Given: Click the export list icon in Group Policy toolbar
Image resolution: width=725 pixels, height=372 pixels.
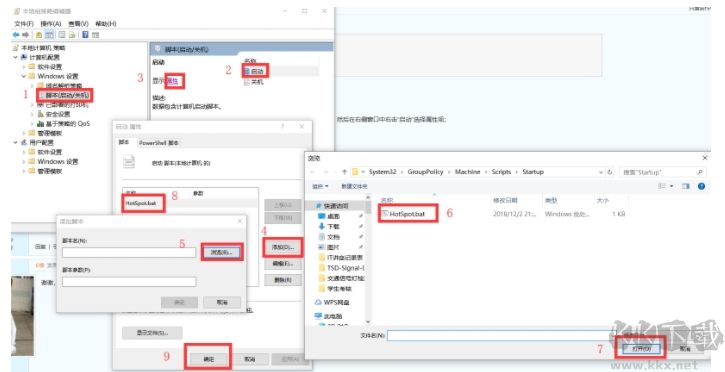Looking at the screenshot, I should [x=72, y=35].
